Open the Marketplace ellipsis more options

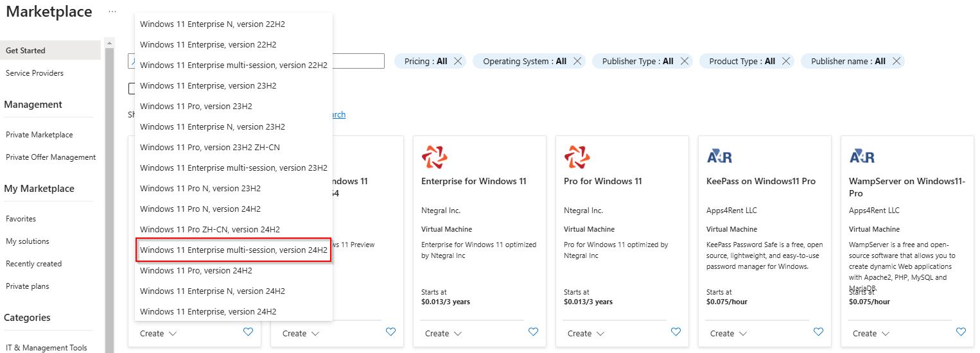(x=112, y=12)
